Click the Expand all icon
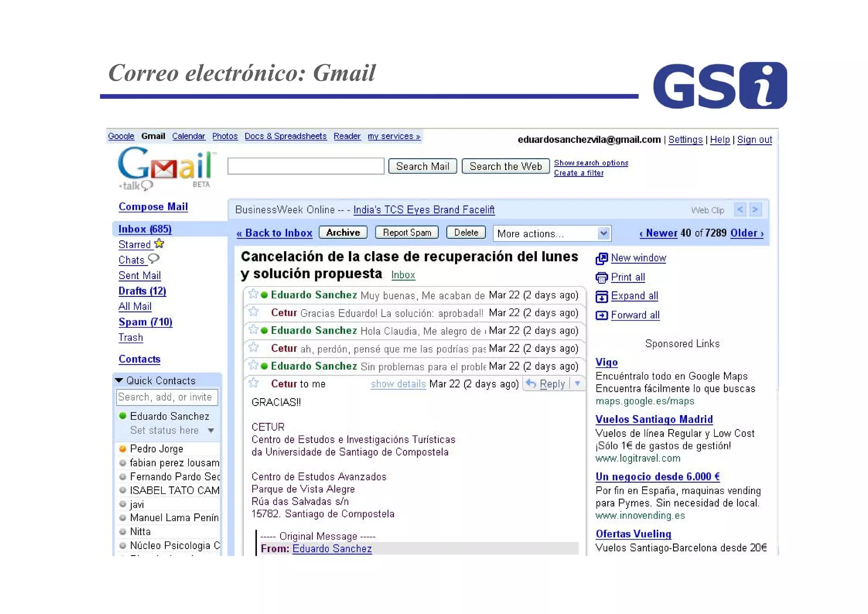Viewport: 868px width, 614px height. pyautogui.click(x=601, y=296)
